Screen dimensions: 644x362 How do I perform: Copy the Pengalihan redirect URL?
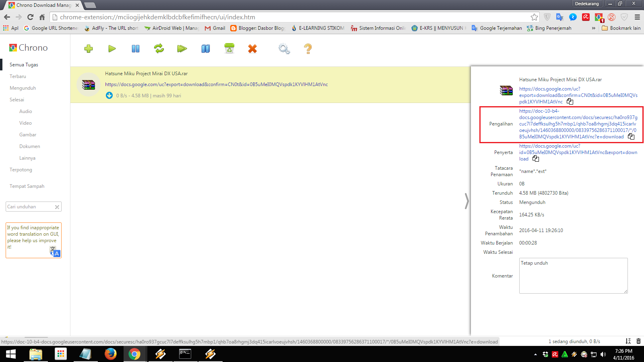tap(631, 136)
